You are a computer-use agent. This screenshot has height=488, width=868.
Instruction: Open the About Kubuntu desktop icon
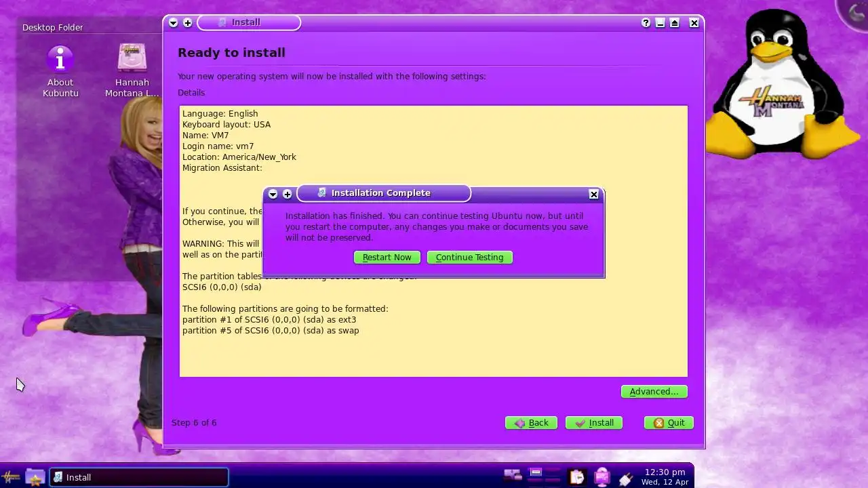(60, 71)
